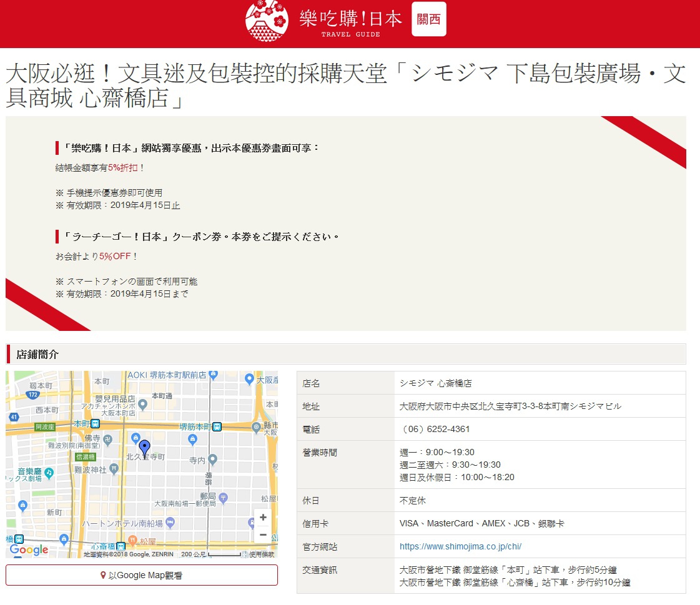
Task: Select the page title heading
Action: [x=346, y=86]
